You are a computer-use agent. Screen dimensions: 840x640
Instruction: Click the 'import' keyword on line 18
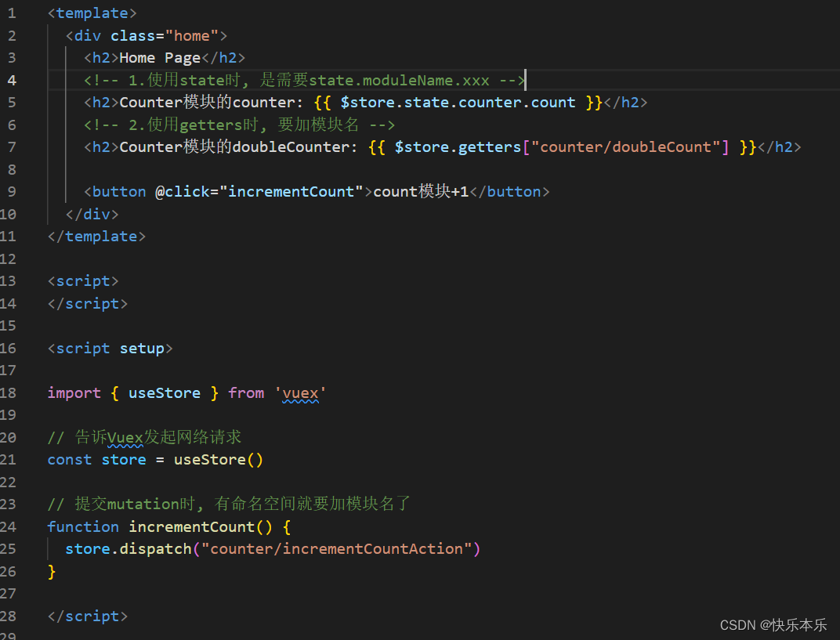coord(74,393)
